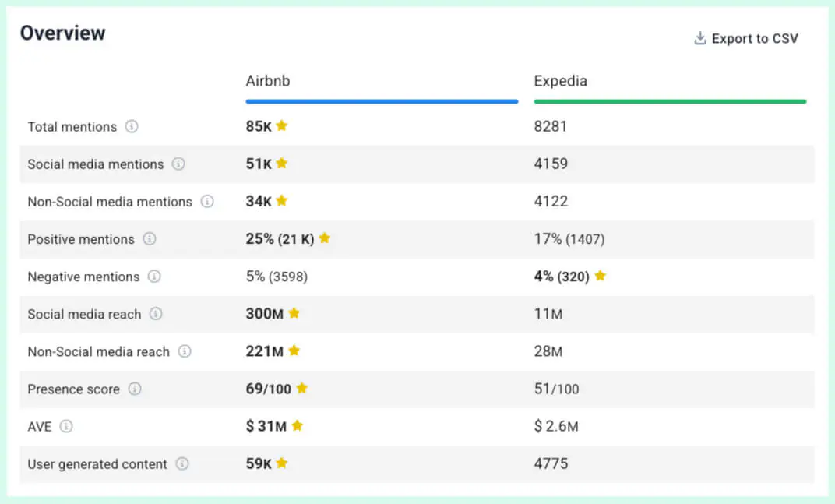Click Expedia's 51/100 presence score
This screenshot has width=835, height=504.
click(556, 389)
